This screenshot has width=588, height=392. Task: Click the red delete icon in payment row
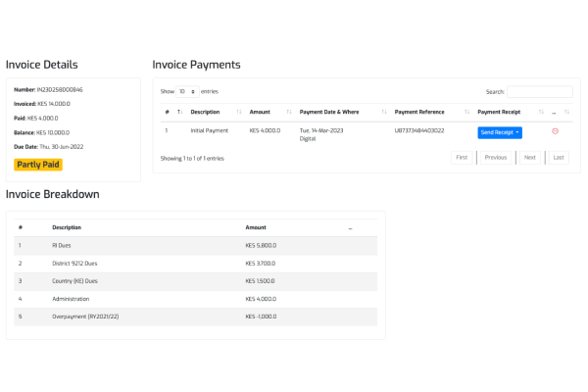[x=556, y=130]
